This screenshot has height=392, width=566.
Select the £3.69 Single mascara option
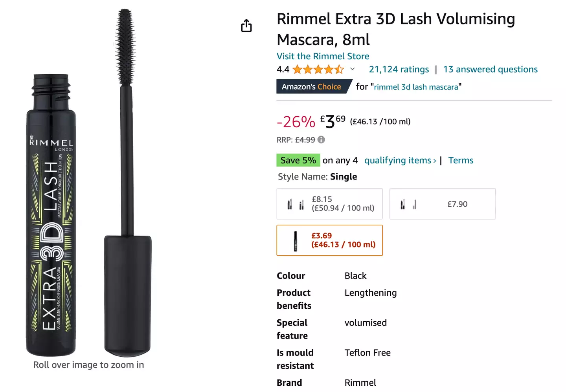[329, 240]
